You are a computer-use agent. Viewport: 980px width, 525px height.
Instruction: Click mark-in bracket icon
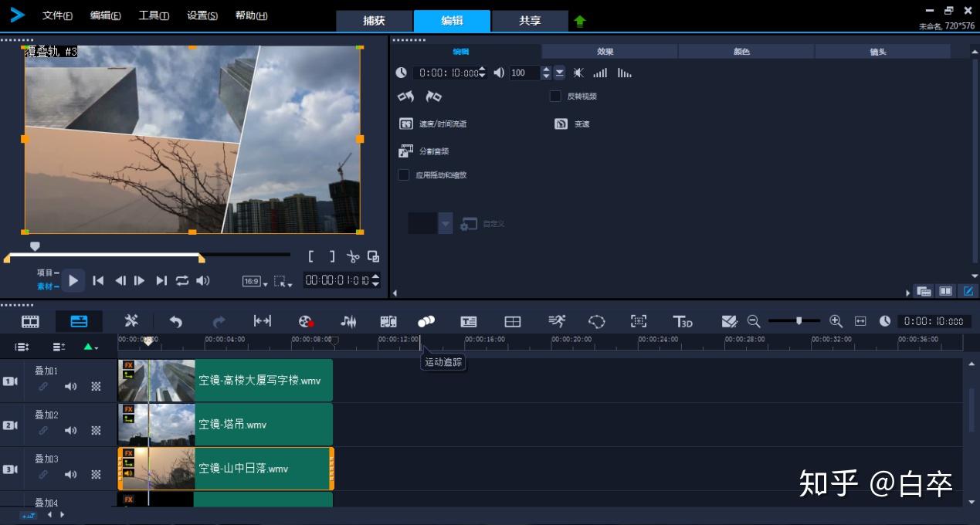[311, 257]
